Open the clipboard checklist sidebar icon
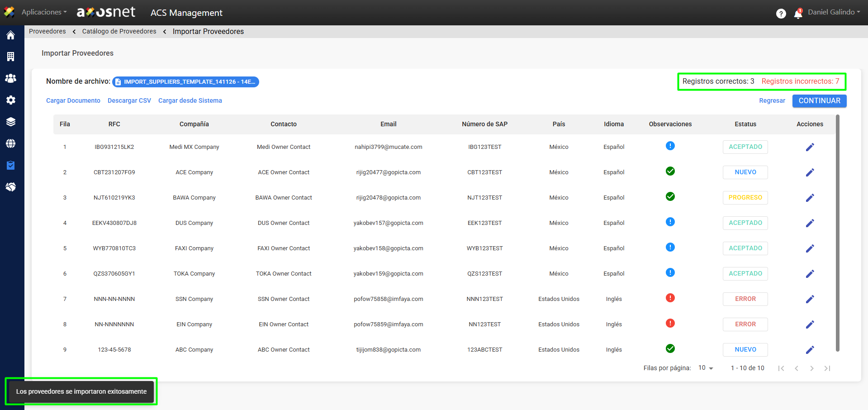868x410 pixels. pyautogui.click(x=10, y=165)
